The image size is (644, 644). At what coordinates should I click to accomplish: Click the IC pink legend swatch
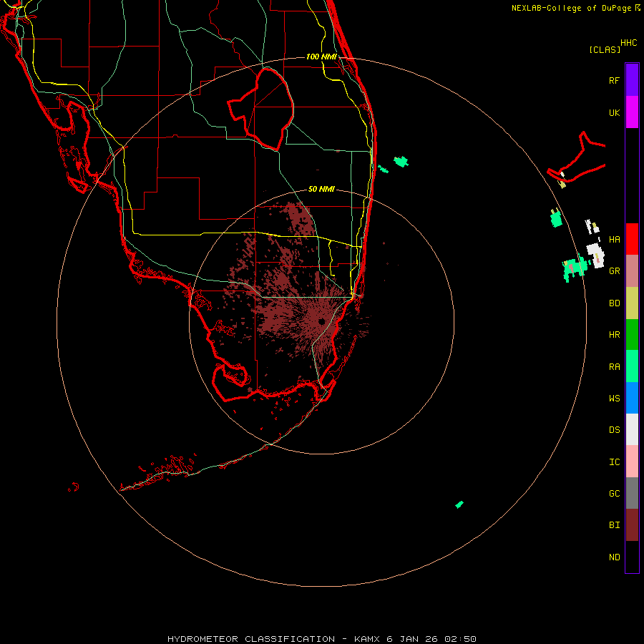pos(632,462)
